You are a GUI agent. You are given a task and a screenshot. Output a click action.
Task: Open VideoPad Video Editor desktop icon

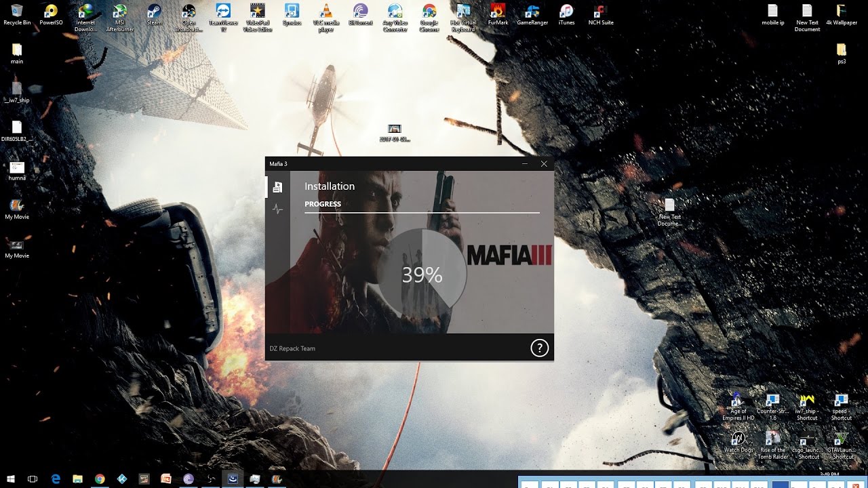tap(258, 18)
